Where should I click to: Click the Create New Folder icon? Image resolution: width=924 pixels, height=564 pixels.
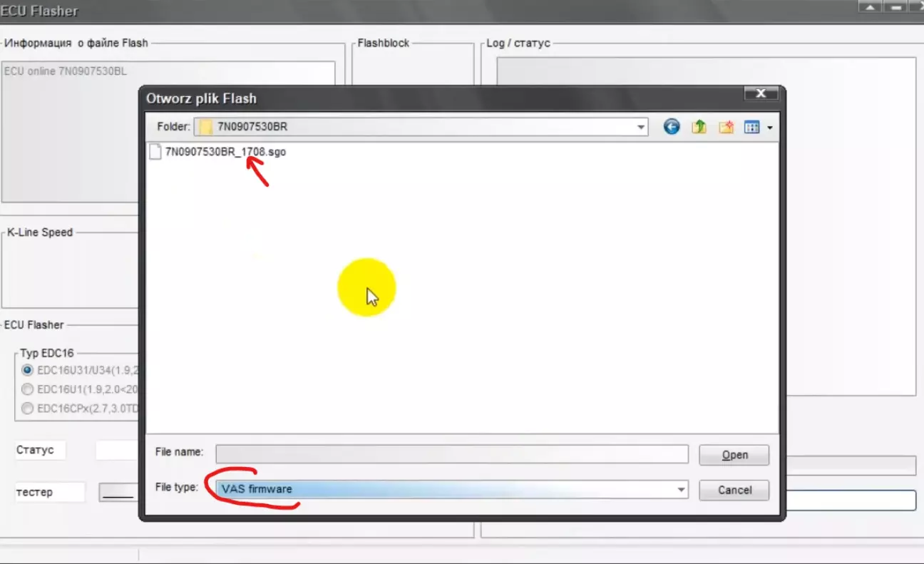coord(726,127)
